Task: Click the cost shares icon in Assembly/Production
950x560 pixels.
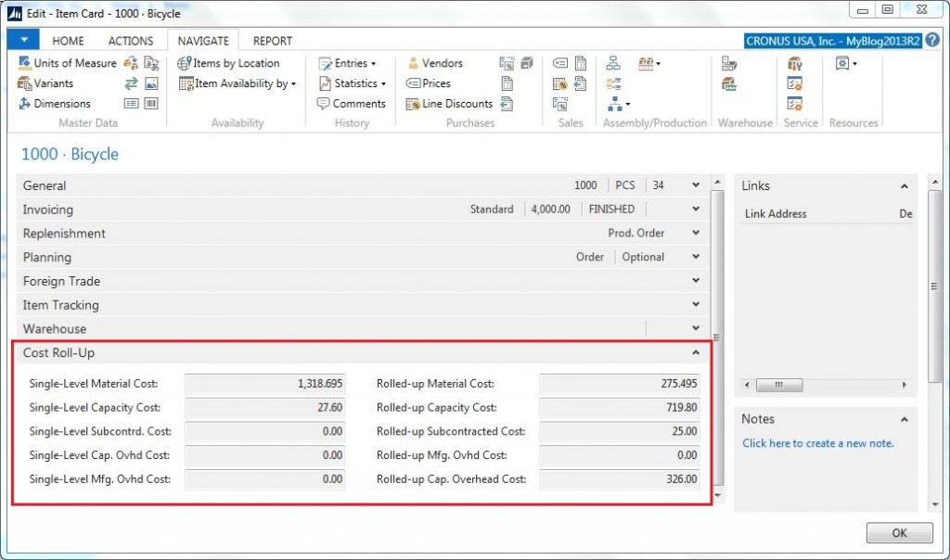Action: [x=613, y=83]
